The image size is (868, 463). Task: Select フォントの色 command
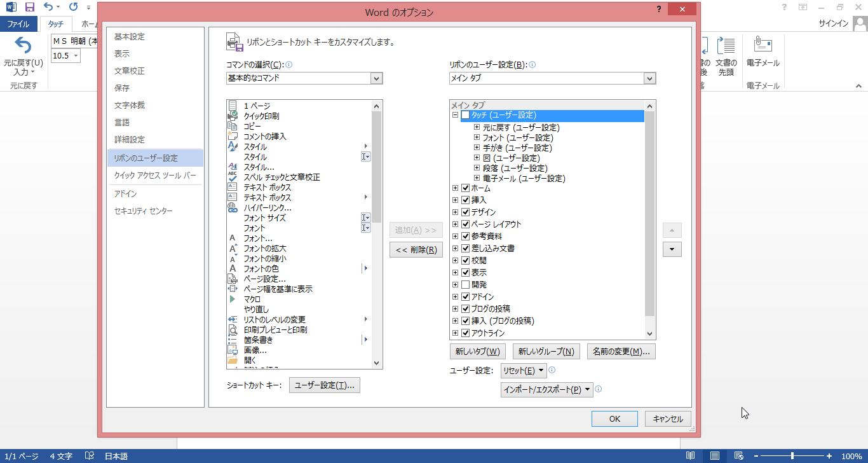(261, 268)
